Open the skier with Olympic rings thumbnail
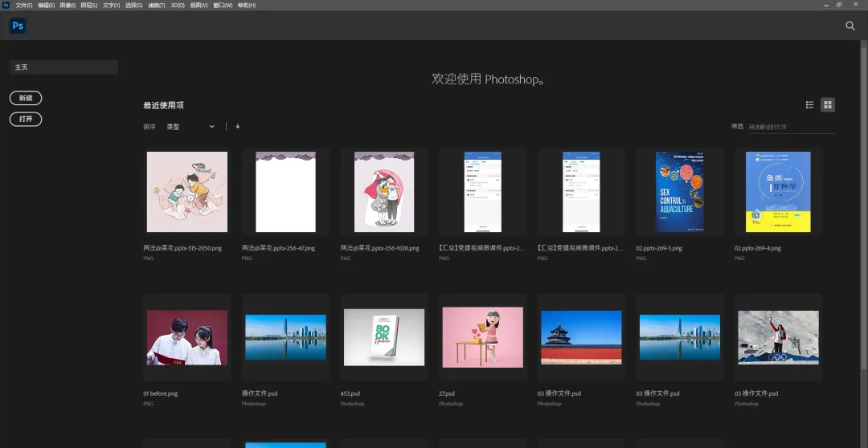This screenshot has width=868, height=448. coord(778,337)
